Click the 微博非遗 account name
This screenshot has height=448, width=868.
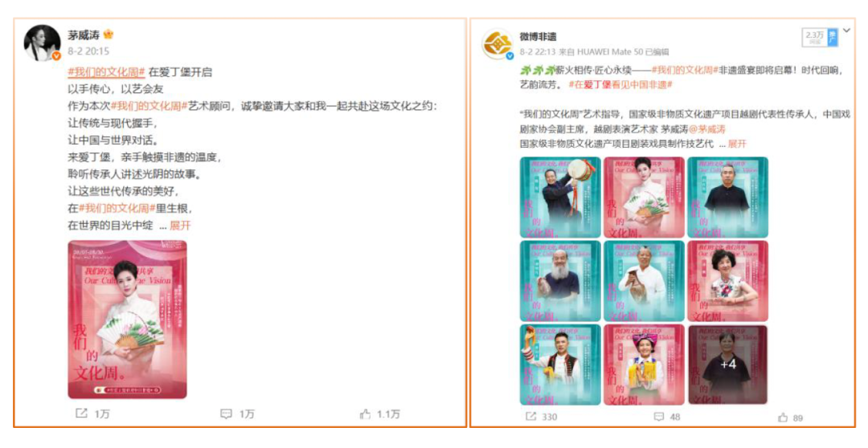538,36
